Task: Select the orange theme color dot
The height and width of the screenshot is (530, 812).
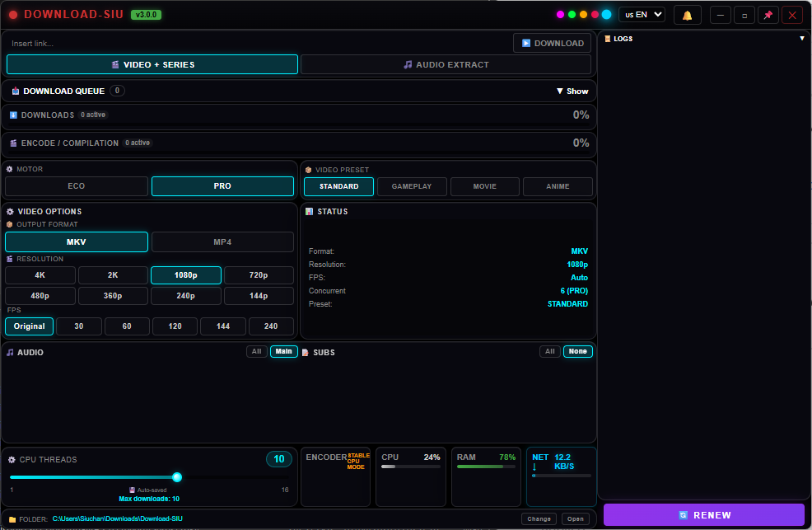Action: click(x=584, y=15)
